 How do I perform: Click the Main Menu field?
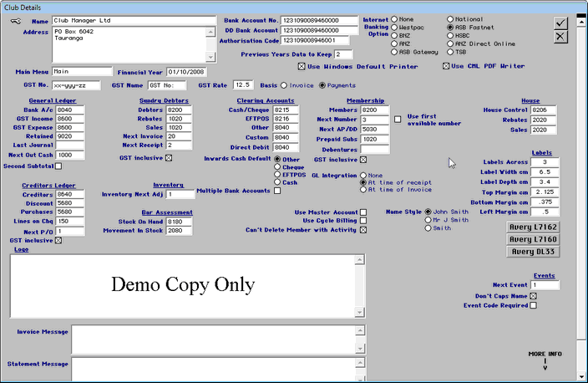(82, 71)
